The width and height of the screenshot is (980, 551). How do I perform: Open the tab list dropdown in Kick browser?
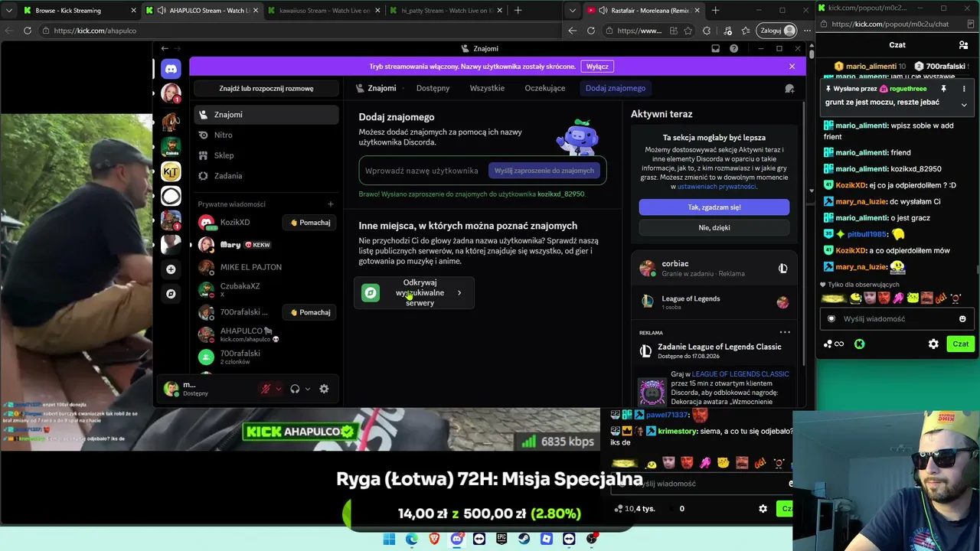[x=8, y=11]
